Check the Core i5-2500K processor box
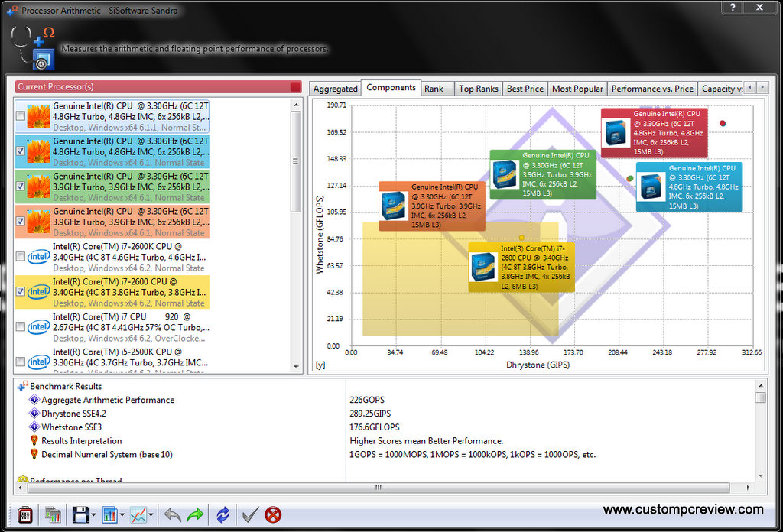The height and width of the screenshot is (532, 783). pos(21,362)
